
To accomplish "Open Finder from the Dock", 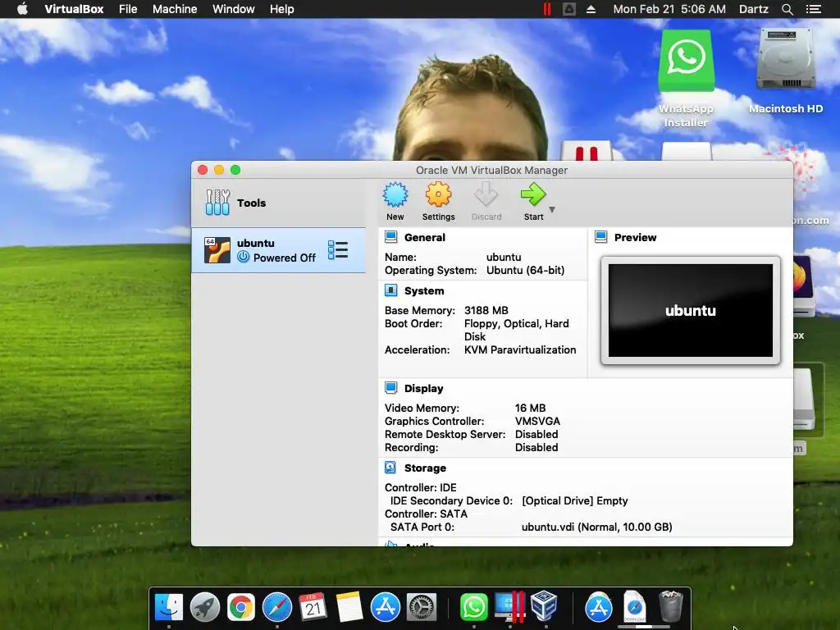I will coord(169,607).
